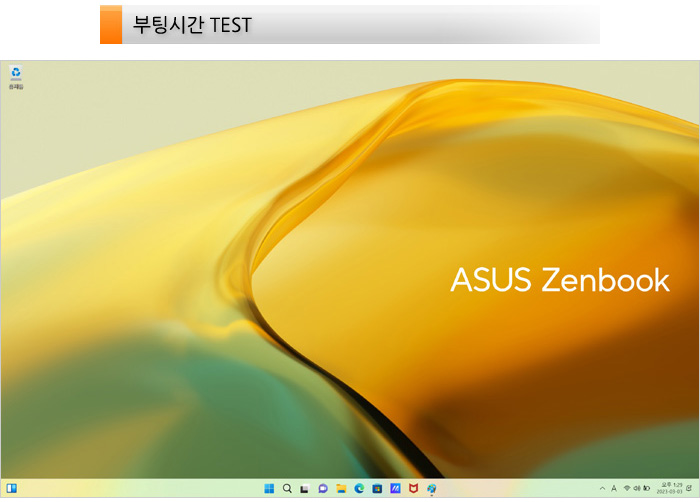Viewport: 700px width, 502px height.
Task: Open the battery icon in system tray
Action: point(646,488)
